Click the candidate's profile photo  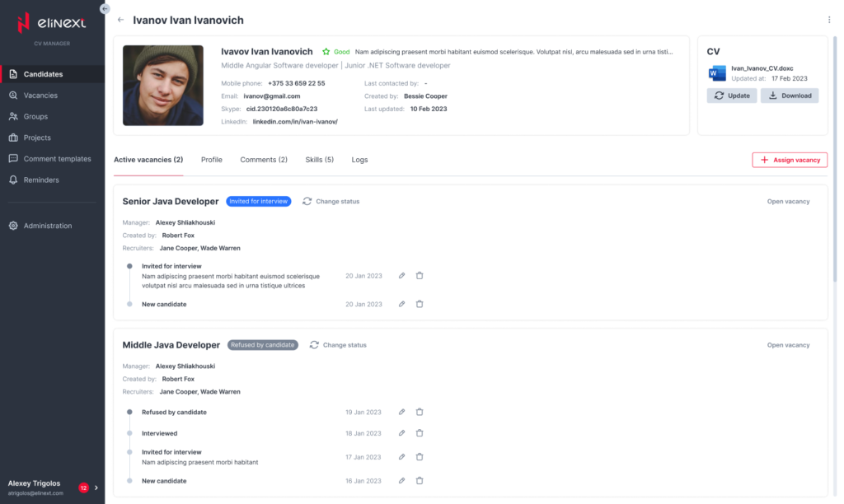163,85
